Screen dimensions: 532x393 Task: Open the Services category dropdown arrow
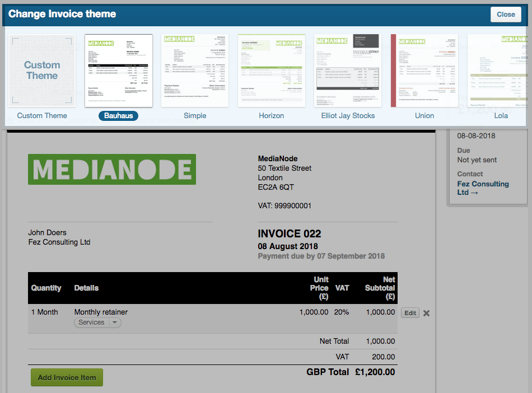(x=115, y=322)
